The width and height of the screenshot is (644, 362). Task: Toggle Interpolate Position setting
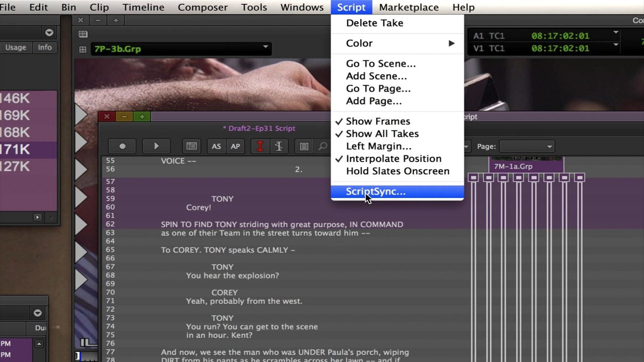click(394, 158)
